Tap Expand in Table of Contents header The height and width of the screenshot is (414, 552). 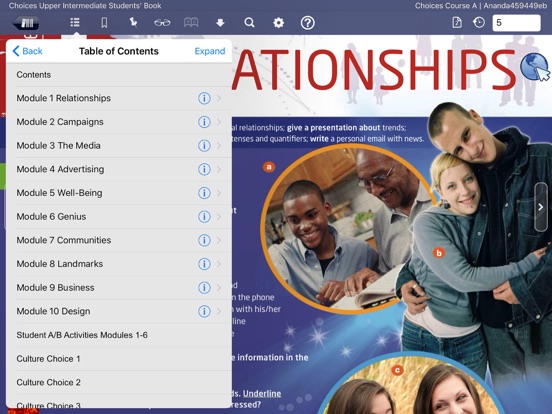210,51
